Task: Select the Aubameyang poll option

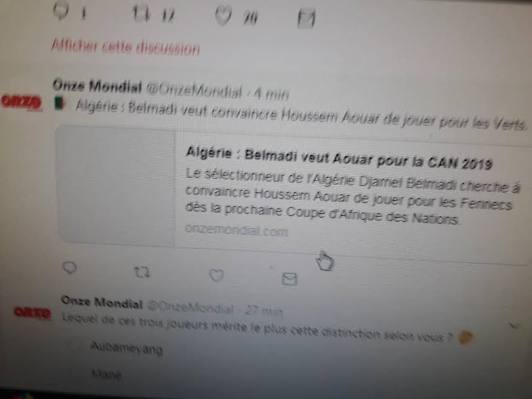Action: tap(127, 348)
